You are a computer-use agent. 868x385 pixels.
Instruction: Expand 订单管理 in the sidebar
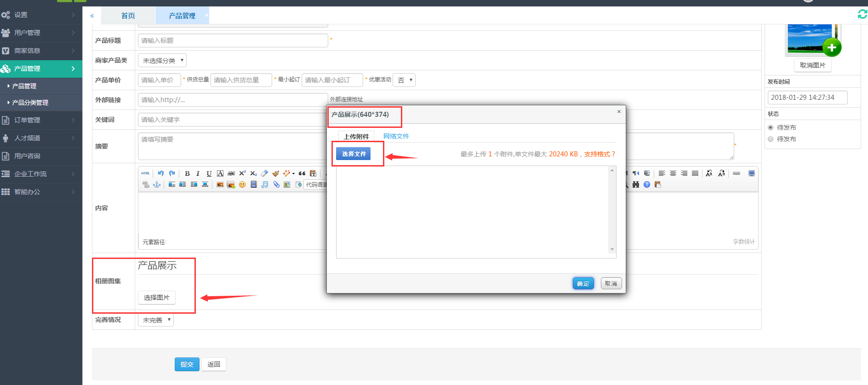(40, 120)
